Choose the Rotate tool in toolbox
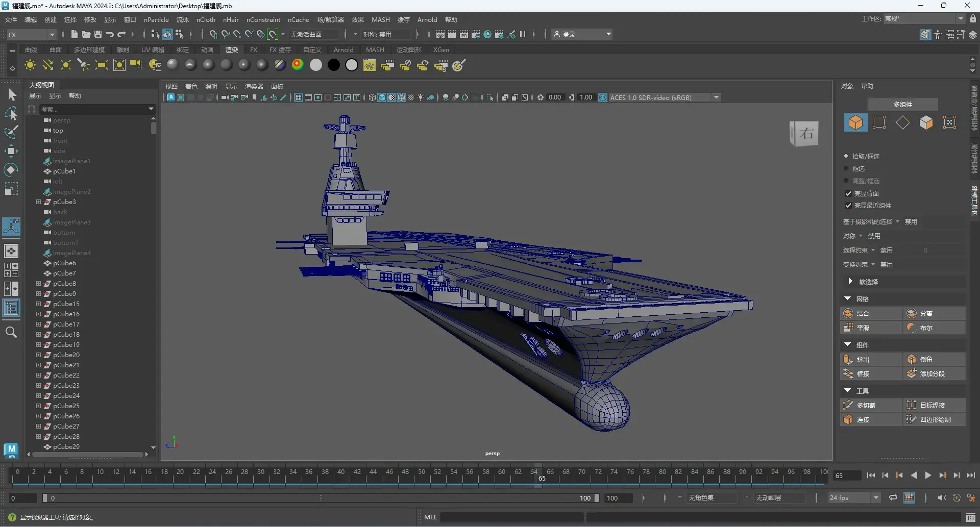Image resolution: width=980 pixels, height=527 pixels. (x=11, y=169)
